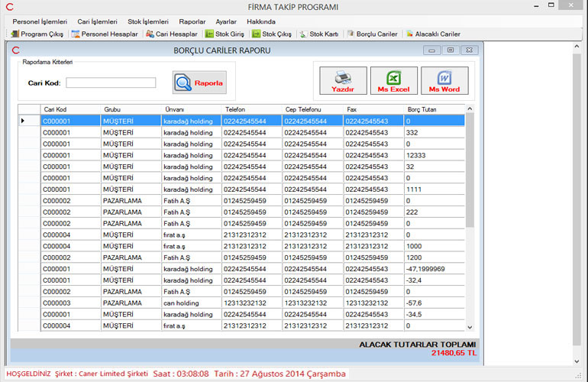Screen dimensions: 588x382
Task: Open Borçlu Cariler from the toolbar
Action: [x=372, y=34]
